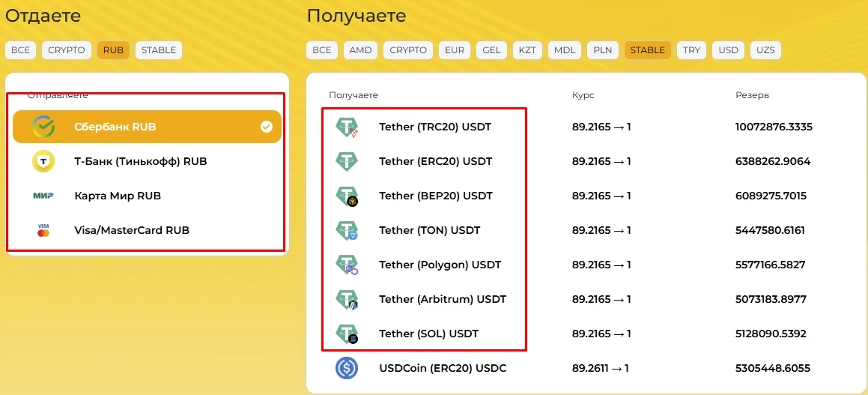This screenshot has width=868, height=395.
Task: Click reserve value 5073183.8977
Action: pos(771,299)
